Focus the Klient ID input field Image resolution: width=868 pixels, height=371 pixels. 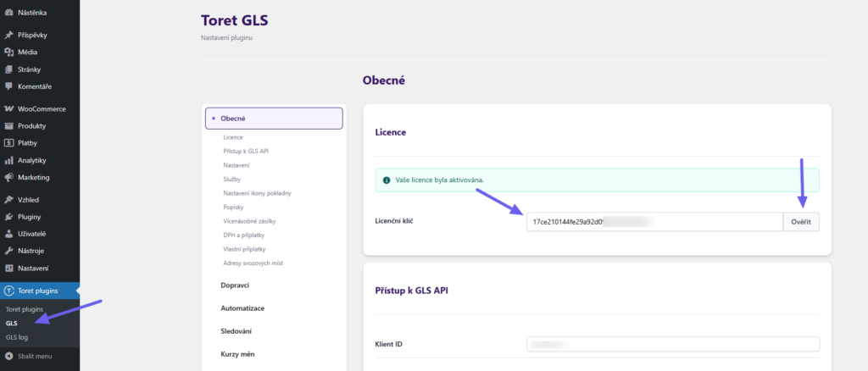[x=673, y=344]
